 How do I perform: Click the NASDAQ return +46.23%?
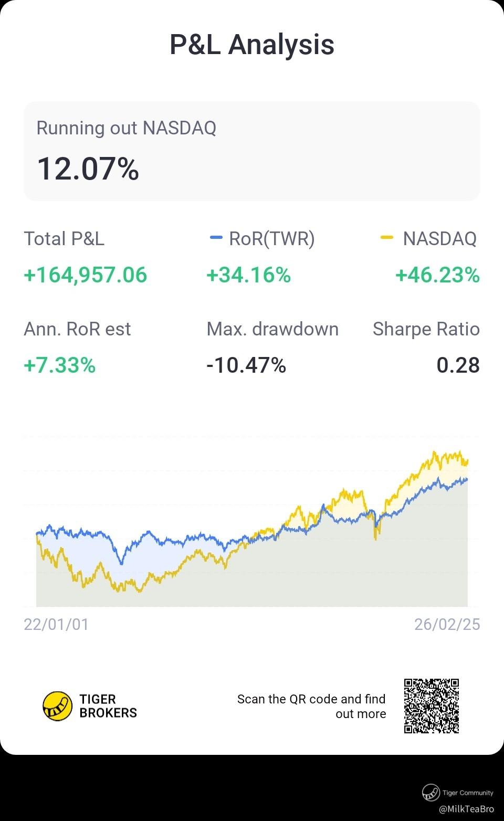click(x=437, y=275)
